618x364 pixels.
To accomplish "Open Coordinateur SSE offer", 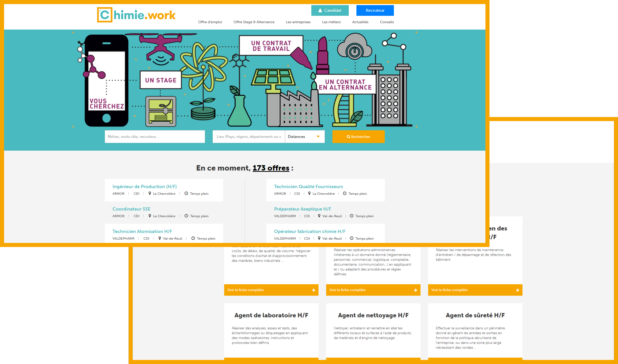I will coord(131,209).
